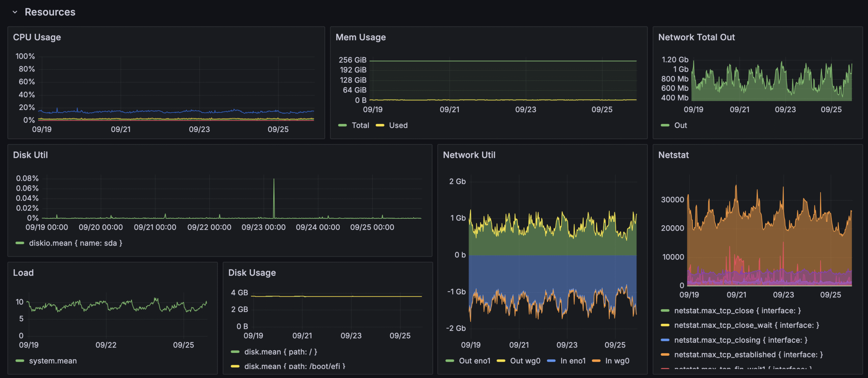Select disk.mean path / legend label

pyautogui.click(x=280, y=352)
